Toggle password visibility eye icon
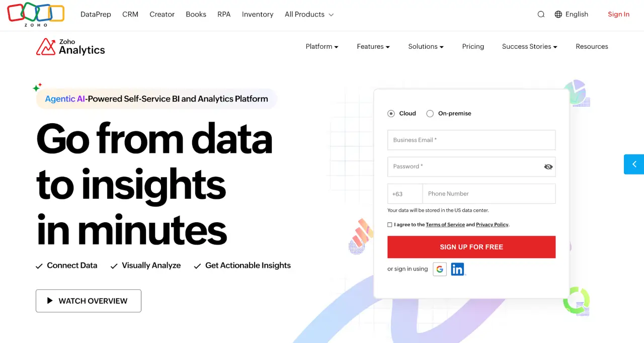The image size is (644, 343). pyautogui.click(x=548, y=166)
